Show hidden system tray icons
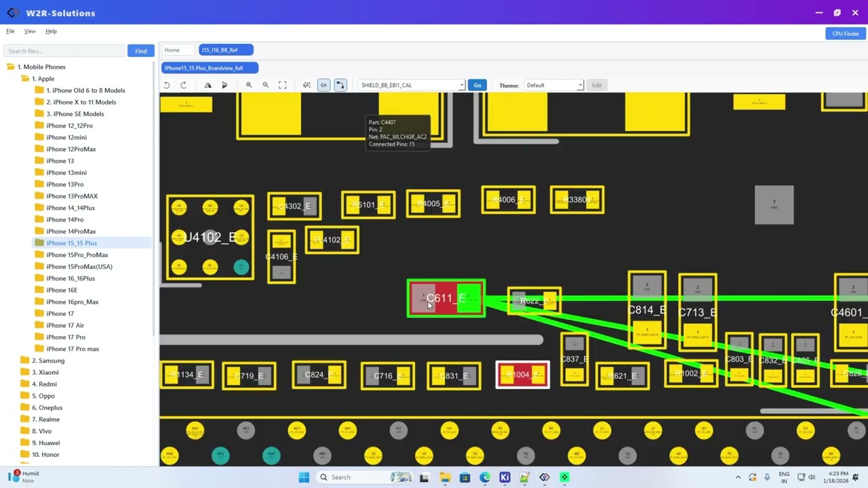 pyautogui.click(x=738, y=477)
